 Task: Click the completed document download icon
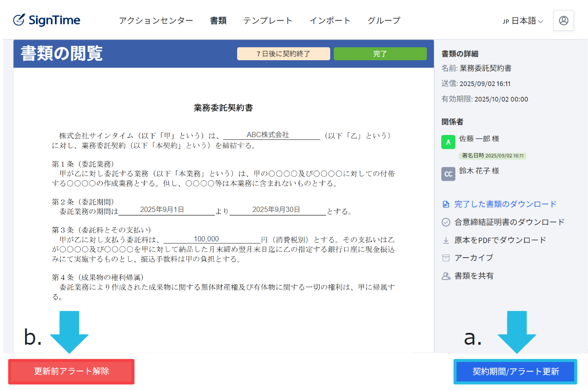(x=446, y=204)
